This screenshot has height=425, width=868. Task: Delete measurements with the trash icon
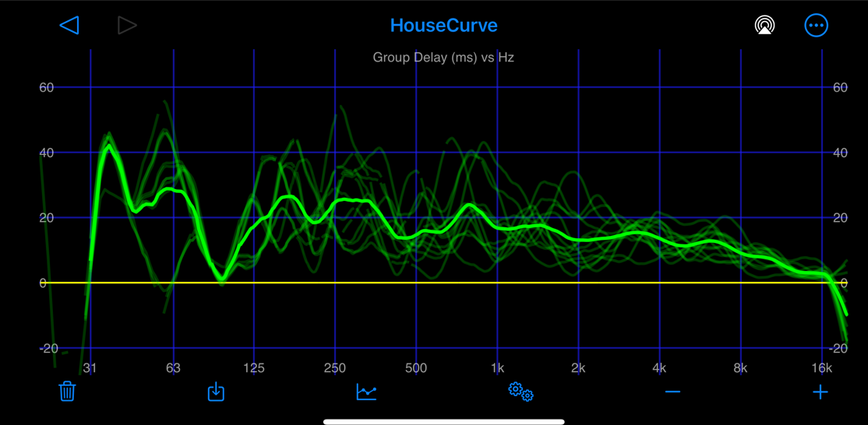[67, 392]
